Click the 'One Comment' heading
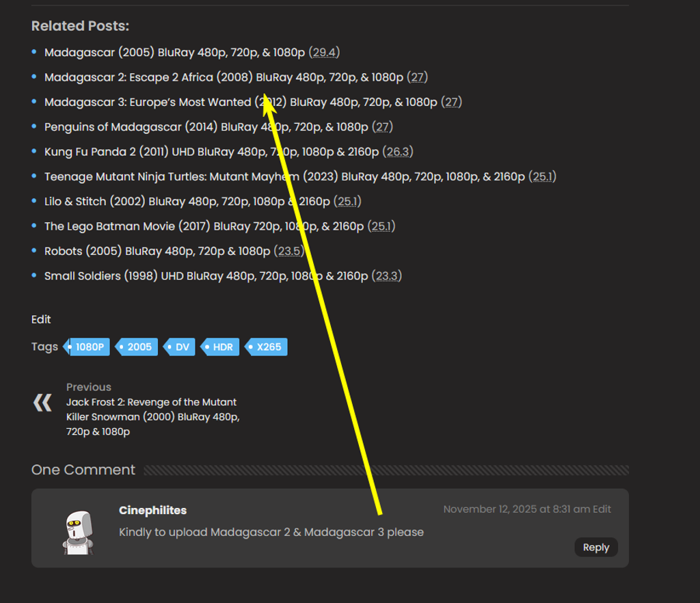 click(x=83, y=470)
